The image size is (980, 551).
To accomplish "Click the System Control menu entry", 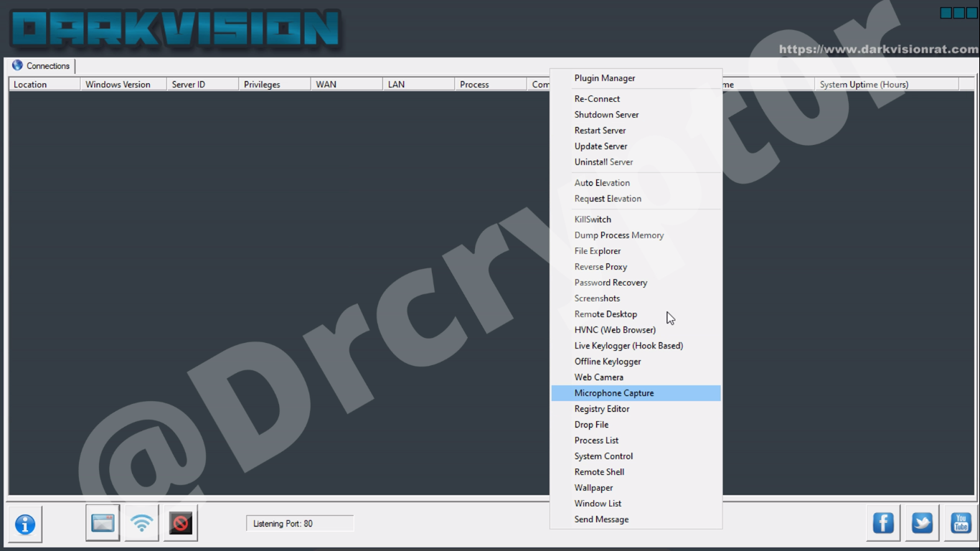I will tap(636, 456).
